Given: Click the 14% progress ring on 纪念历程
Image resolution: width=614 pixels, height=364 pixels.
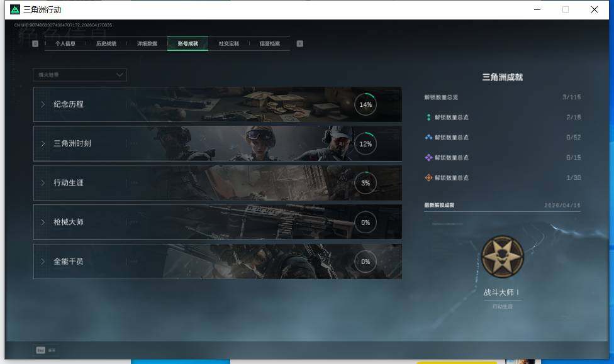Looking at the screenshot, I should coord(366,104).
